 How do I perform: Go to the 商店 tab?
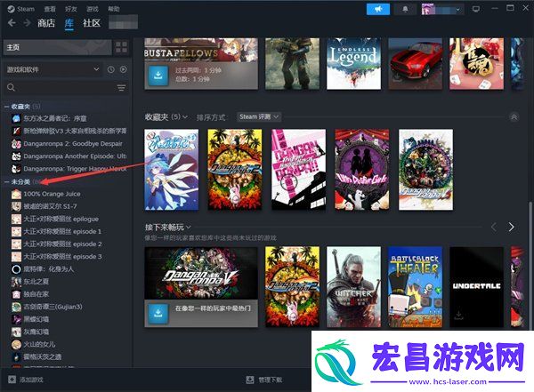point(46,23)
